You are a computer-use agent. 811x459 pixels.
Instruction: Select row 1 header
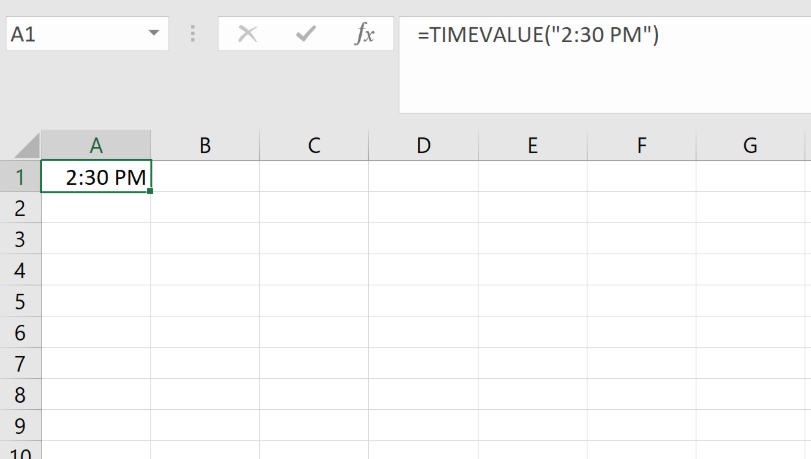point(19,177)
